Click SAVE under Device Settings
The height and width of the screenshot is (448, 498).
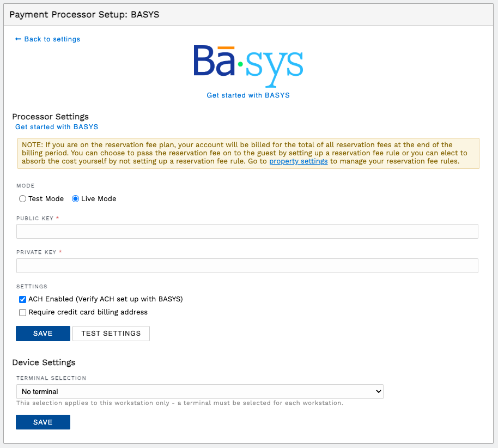coord(42,421)
